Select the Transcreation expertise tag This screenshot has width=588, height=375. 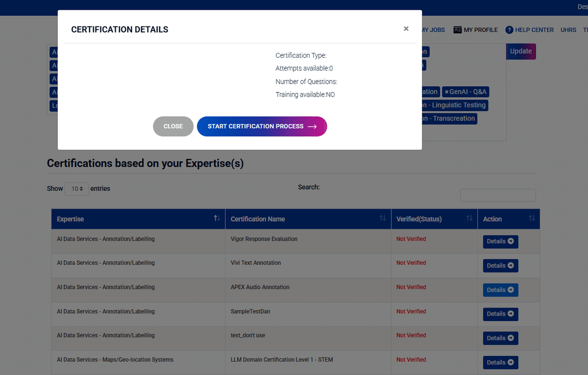tap(449, 119)
